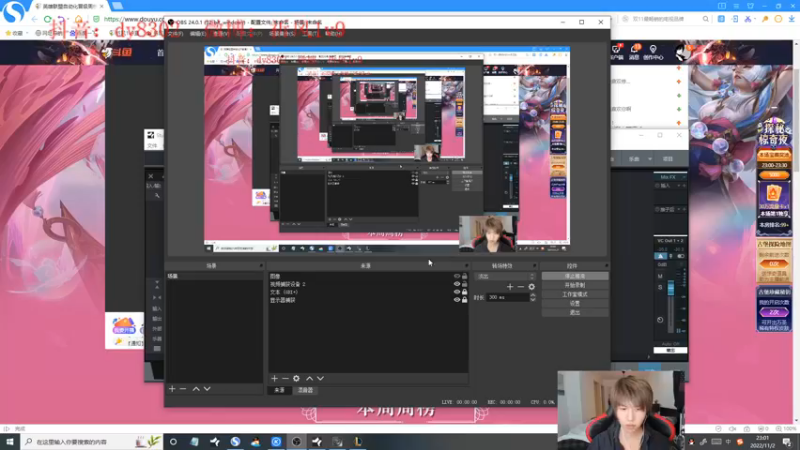Toggle visibility of 显示器捕获 source

(x=457, y=300)
